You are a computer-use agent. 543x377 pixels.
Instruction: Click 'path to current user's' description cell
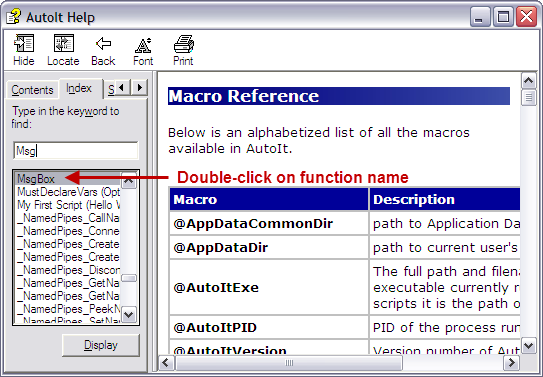(445, 248)
